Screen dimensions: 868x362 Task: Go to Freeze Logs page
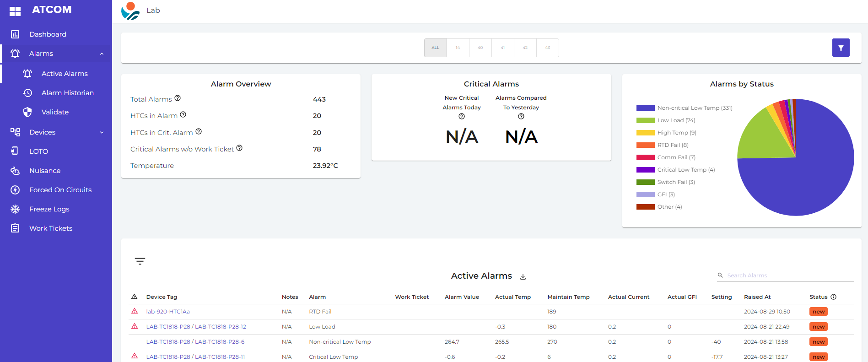[49, 209]
